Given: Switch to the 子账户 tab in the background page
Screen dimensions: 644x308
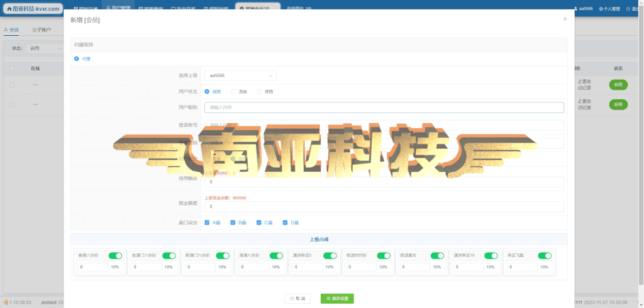Looking at the screenshot, I should (x=42, y=30).
